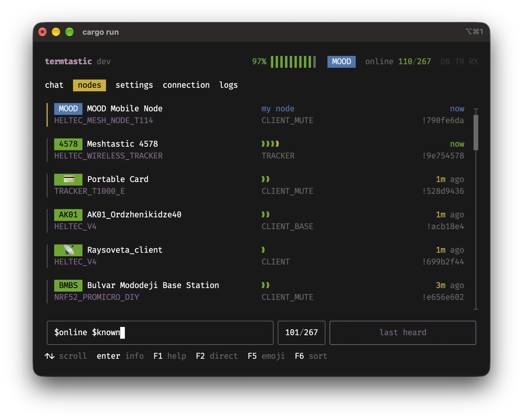
Task: Select the MOOD Mobile Node name
Action: tap(125, 109)
